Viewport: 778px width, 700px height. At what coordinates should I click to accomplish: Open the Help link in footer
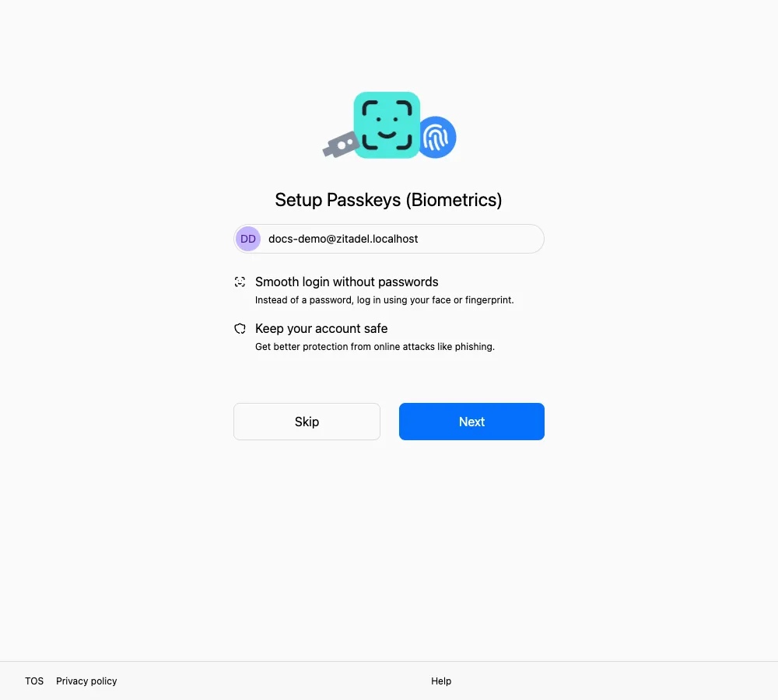point(441,681)
